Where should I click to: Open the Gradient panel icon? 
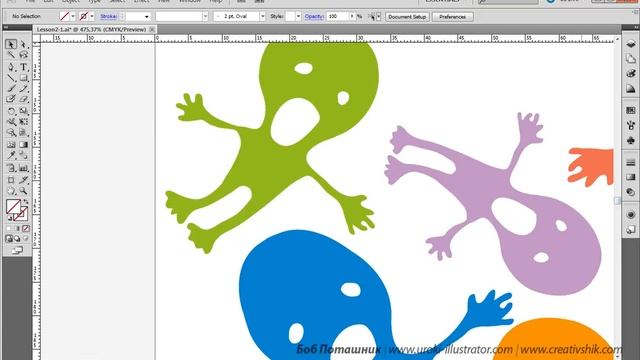pyautogui.click(x=631, y=177)
